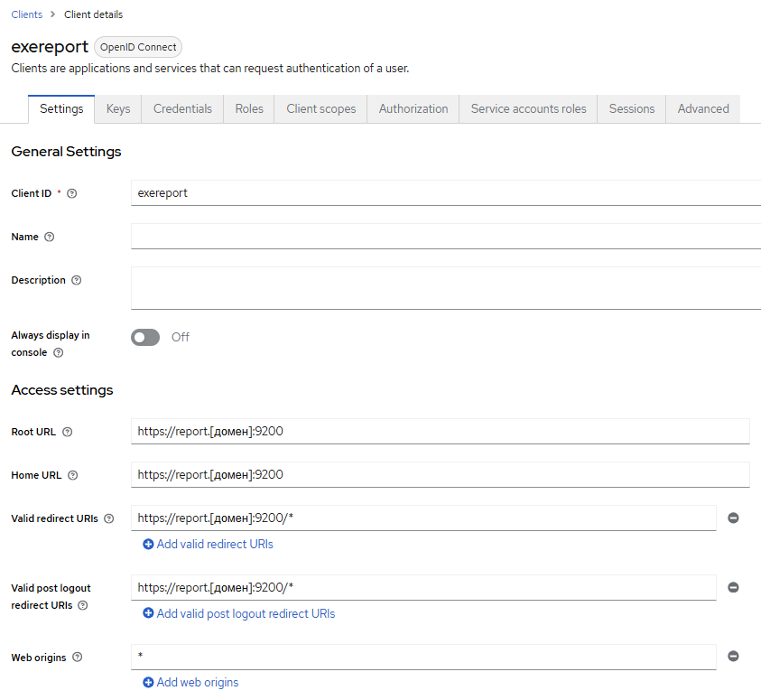Screen dimensions: 761x700
Task: Go to Service accounts roles tab
Action: (x=528, y=108)
